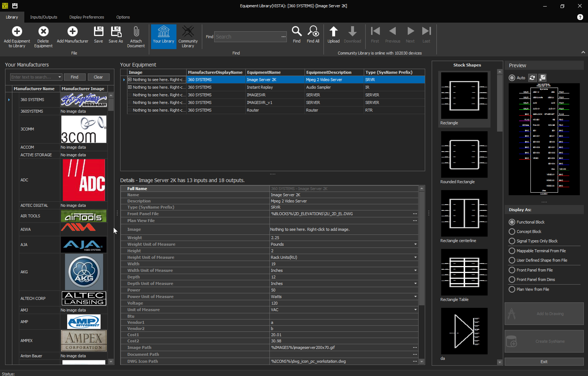Expand the Instant Replay row

coord(130,87)
